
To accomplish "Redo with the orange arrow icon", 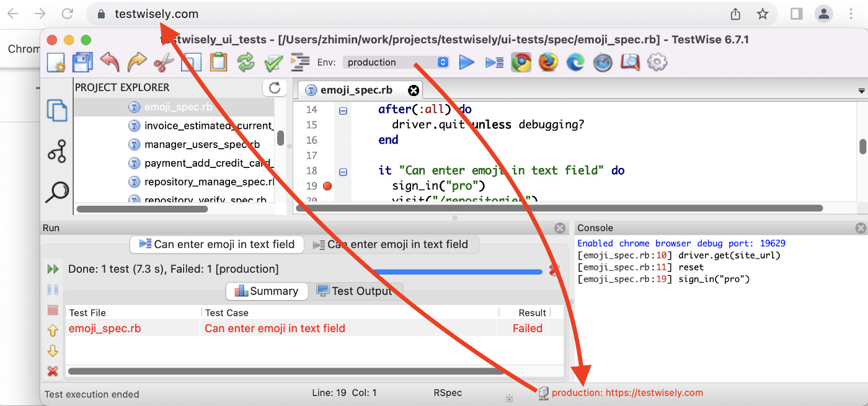I will [137, 62].
